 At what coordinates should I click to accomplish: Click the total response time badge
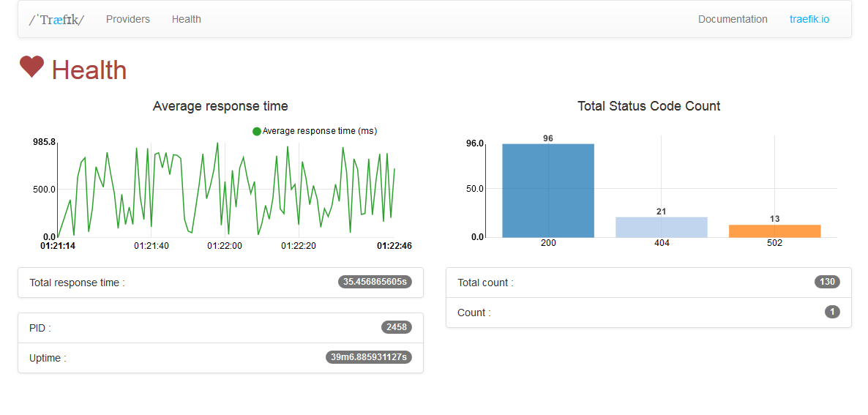pos(375,282)
